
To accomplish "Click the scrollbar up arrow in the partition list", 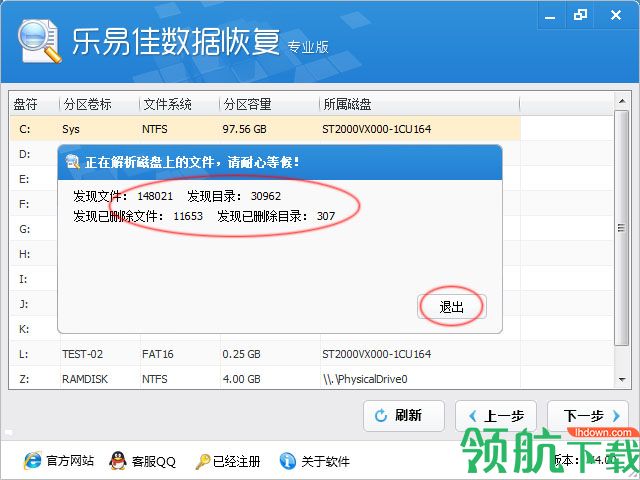I will pyautogui.click(x=622, y=101).
